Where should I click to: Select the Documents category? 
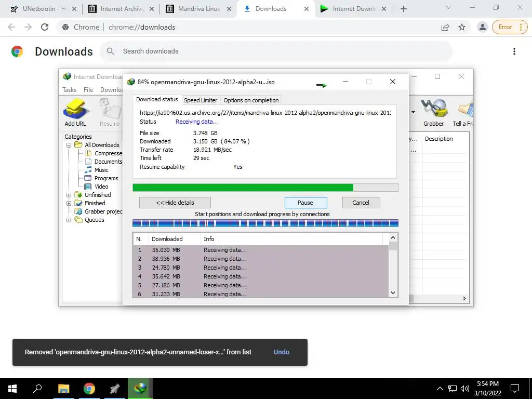coord(104,162)
